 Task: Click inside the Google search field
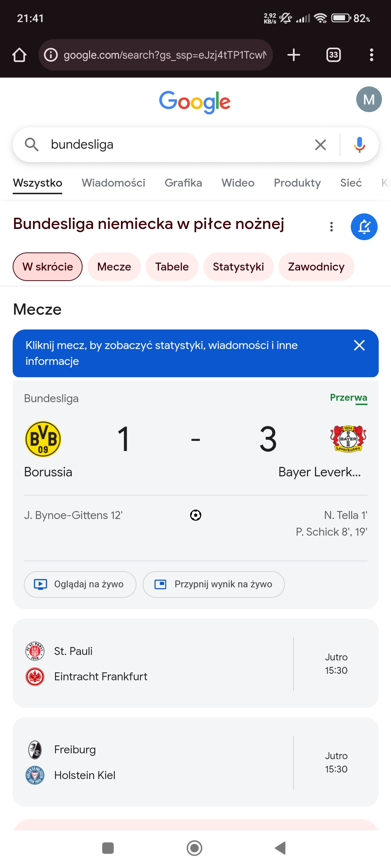pos(177,145)
